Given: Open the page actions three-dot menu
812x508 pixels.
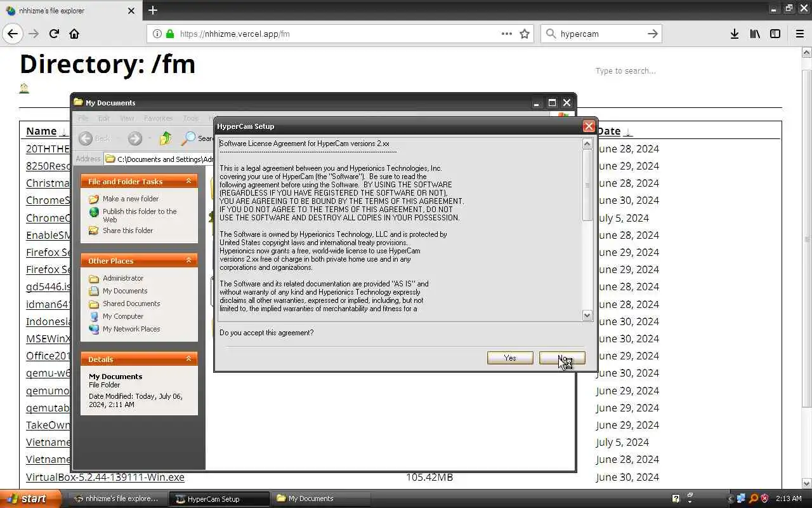Looking at the screenshot, I should (507, 34).
